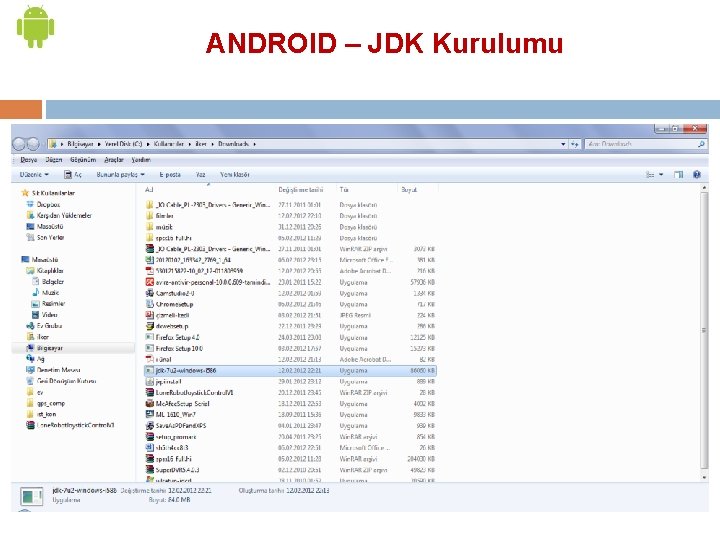Screen dimensions: 720x540
Task: Open the Explorer help question-mark icon
Action: point(697,174)
